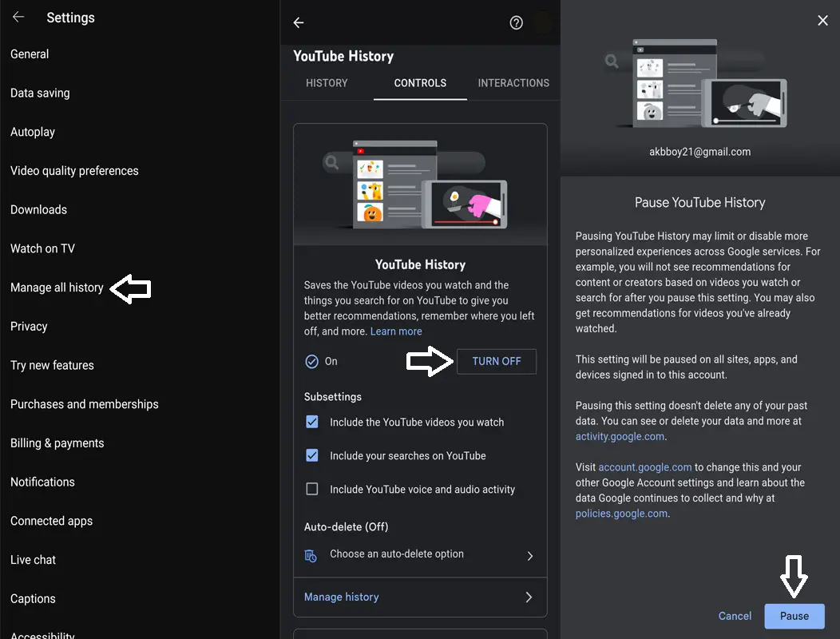The width and height of the screenshot is (840, 639).
Task: Click the auto-delete trash clock icon
Action: point(311,555)
